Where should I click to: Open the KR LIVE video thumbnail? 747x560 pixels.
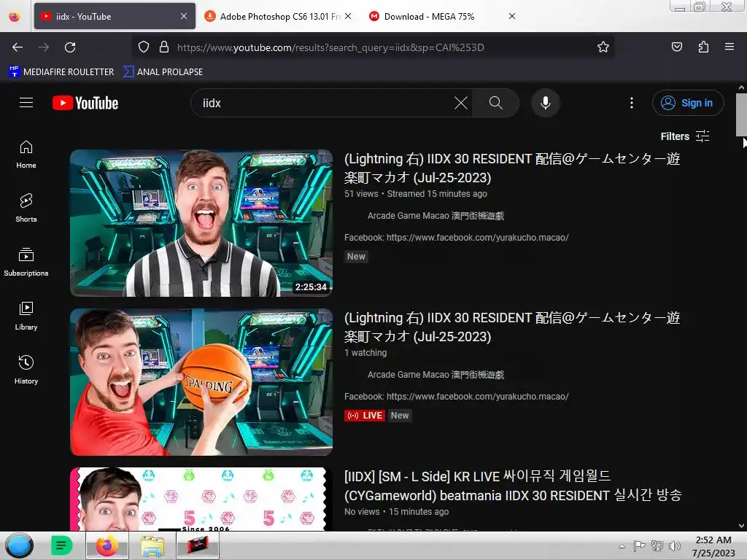(x=201, y=499)
